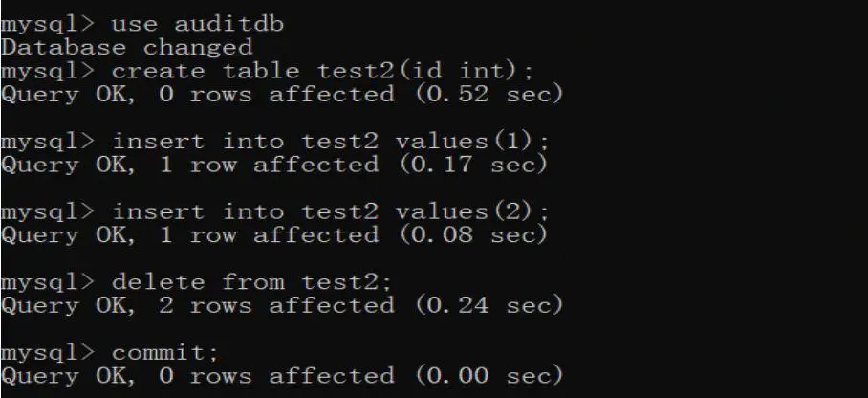868x398 pixels.
Task: Click '(0.24 sec)' timing after delete
Action: tap(488, 305)
